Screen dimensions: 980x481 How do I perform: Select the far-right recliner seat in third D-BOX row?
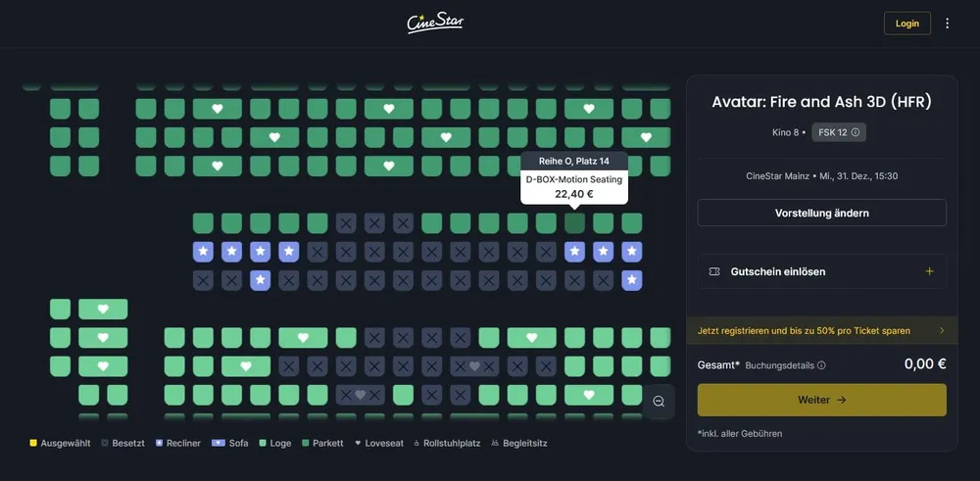point(632,281)
